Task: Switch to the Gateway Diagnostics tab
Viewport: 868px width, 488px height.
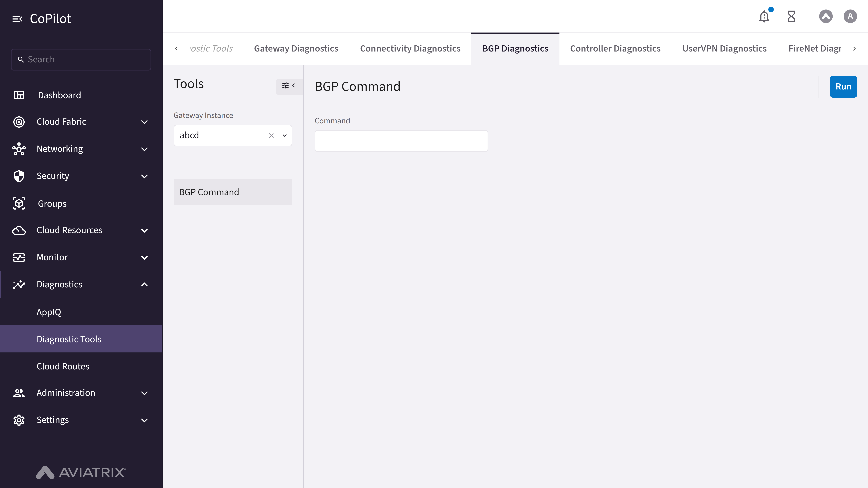Action: tap(296, 49)
